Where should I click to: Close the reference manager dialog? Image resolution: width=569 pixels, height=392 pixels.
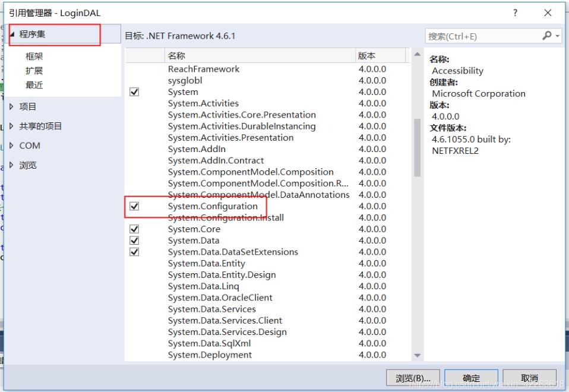click(x=548, y=13)
